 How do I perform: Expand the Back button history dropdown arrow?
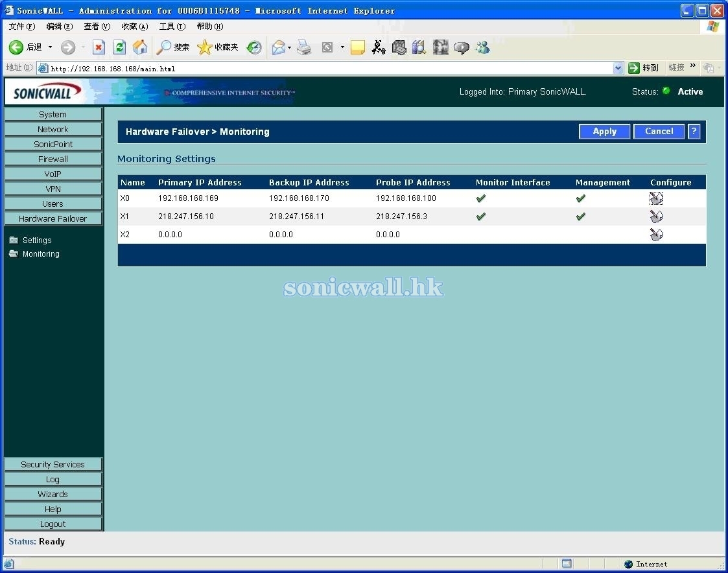pyautogui.click(x=50, y=47)
